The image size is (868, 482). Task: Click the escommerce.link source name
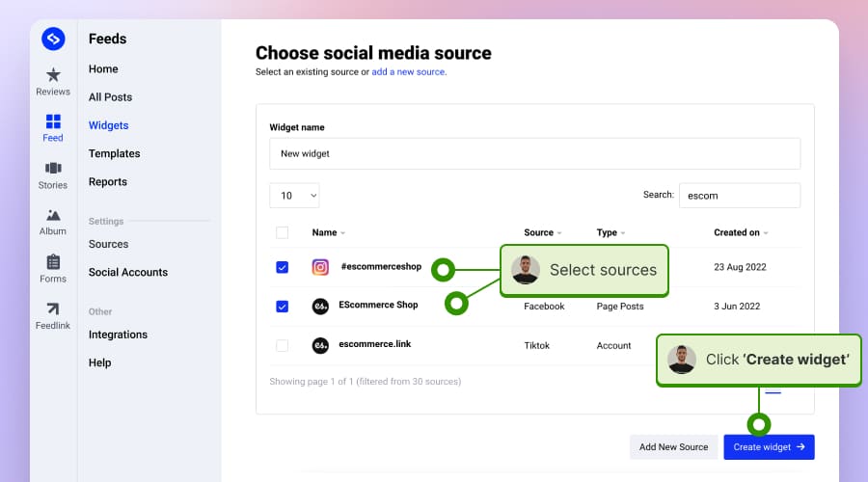point(375,344)
